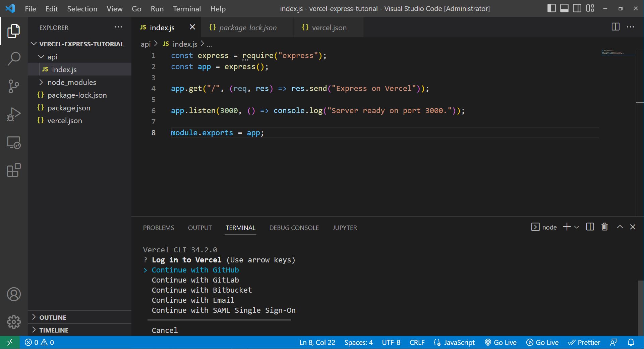Viewport: 644px width, 349px height.
Task: Toggle primary side bar layout icon
Action: click(x=551, y=8)
